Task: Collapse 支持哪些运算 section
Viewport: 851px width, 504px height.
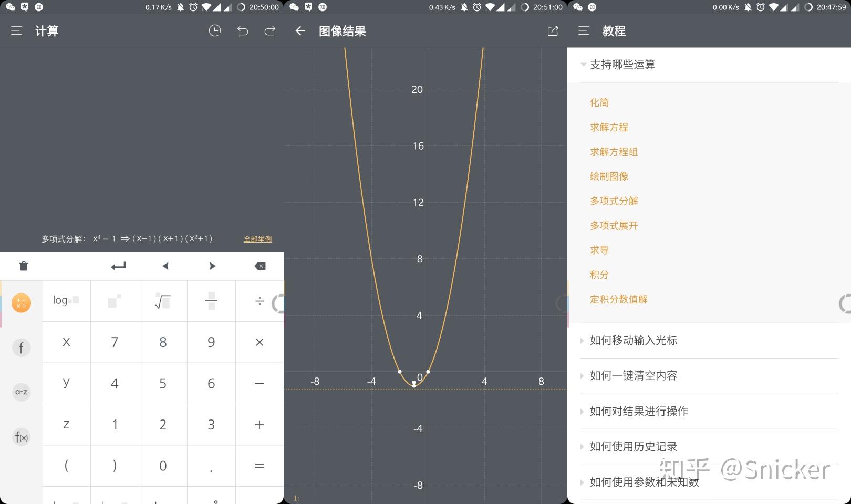Action: (709, 65)
